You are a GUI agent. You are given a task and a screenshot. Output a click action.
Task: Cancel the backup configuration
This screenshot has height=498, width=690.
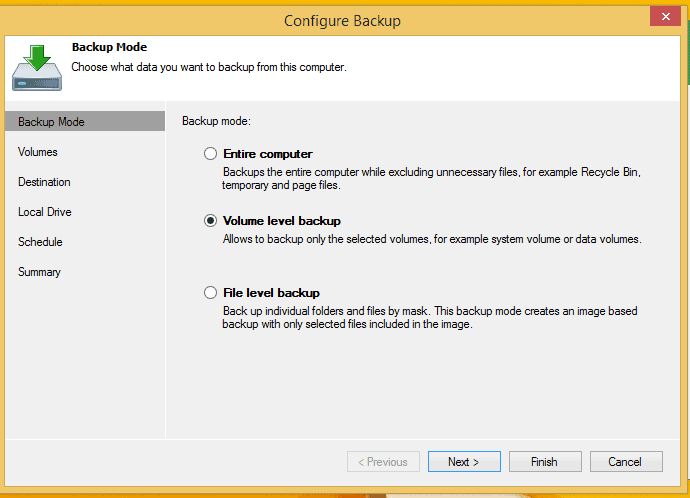(x=626, y=461)
